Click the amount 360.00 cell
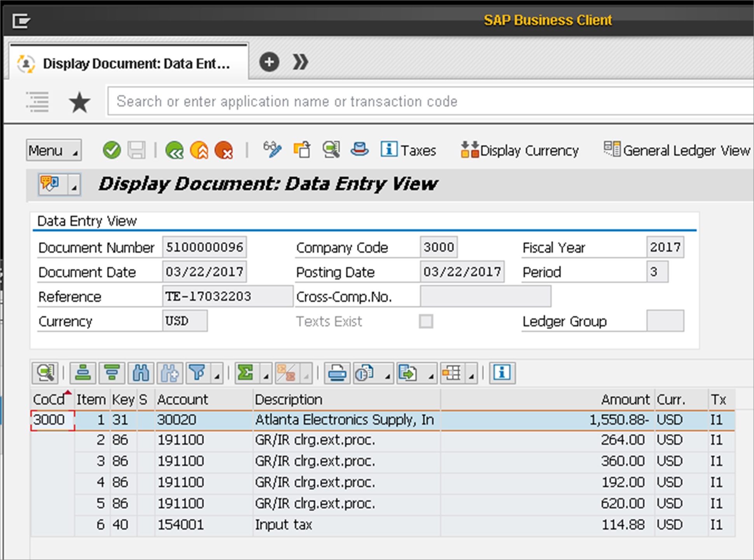 click(547, 461)
